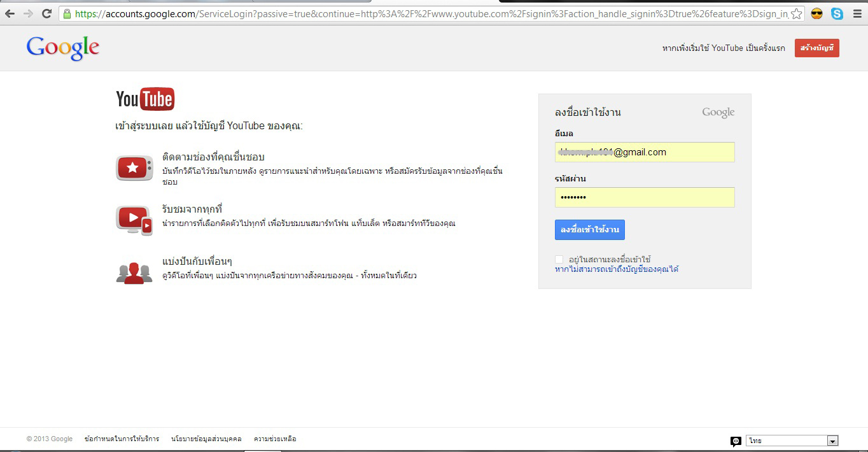Click the YouTube logo

click(x=145, y=99)
